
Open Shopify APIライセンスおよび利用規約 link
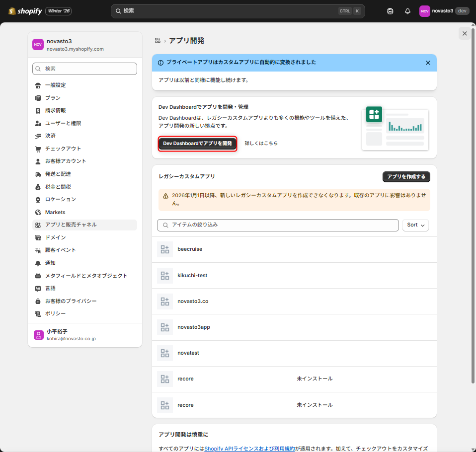click(x=249, y=449)
